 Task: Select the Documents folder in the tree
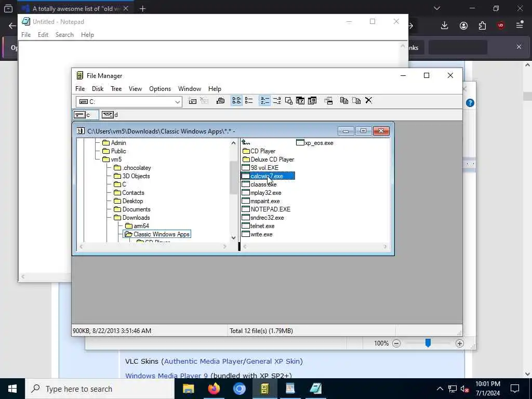[132, 209]
